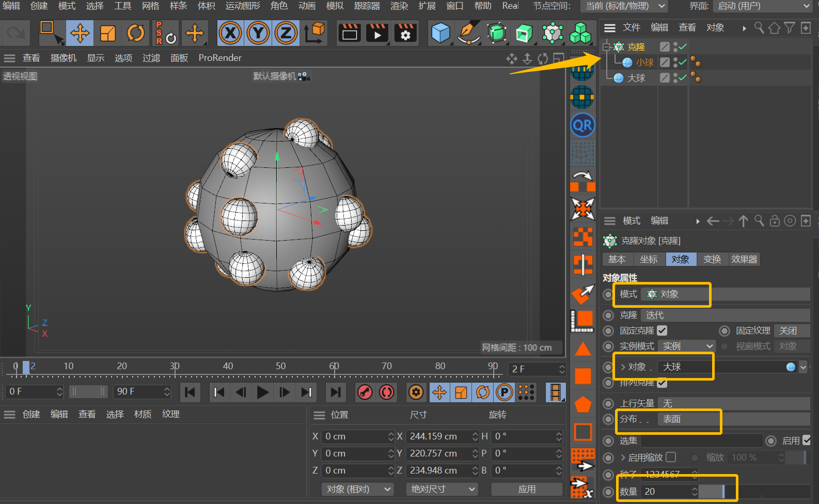The image size is (819, 504).
Task: Click the timeline at frame 40
Action: tap(228, 367)
